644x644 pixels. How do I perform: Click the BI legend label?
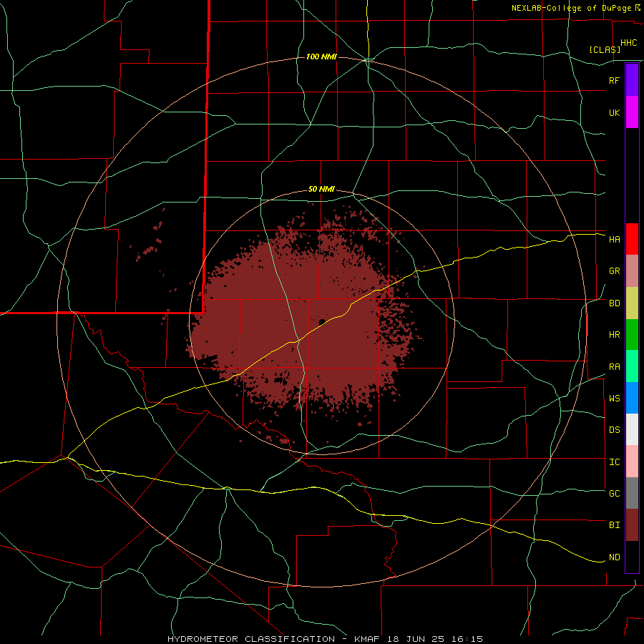[x=614, y=525]
